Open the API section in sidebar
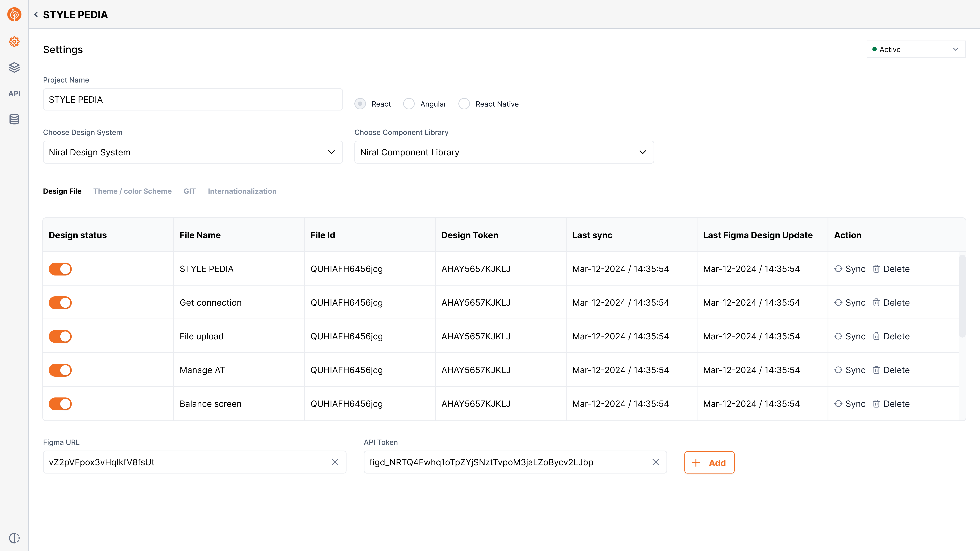Viewport: 980px width, 551px height. pos(14,93)
